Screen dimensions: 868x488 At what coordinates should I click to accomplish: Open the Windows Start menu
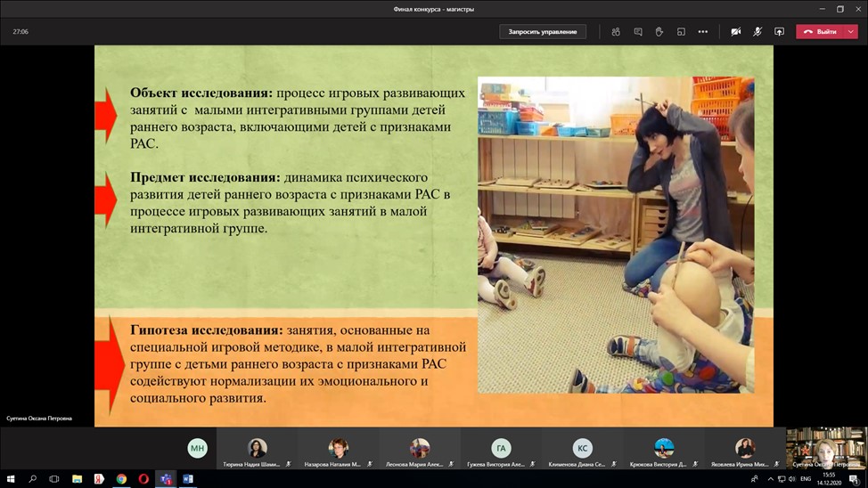coord(11,479)
